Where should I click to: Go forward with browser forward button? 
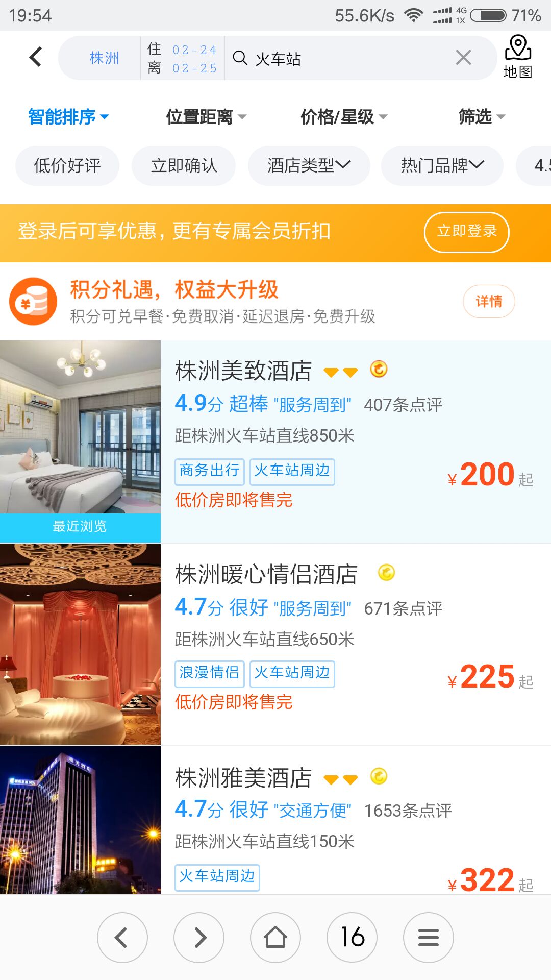coord(199,938)
